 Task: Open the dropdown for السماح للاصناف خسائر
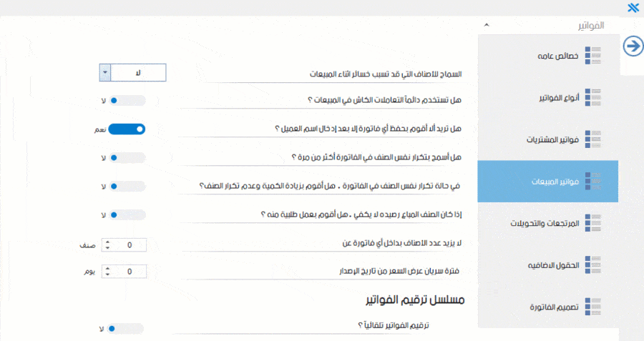[x=105, y=73]
